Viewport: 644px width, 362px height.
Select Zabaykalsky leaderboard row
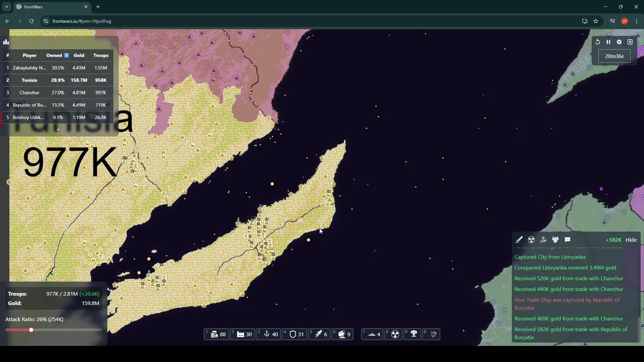[x=57, y=68]
